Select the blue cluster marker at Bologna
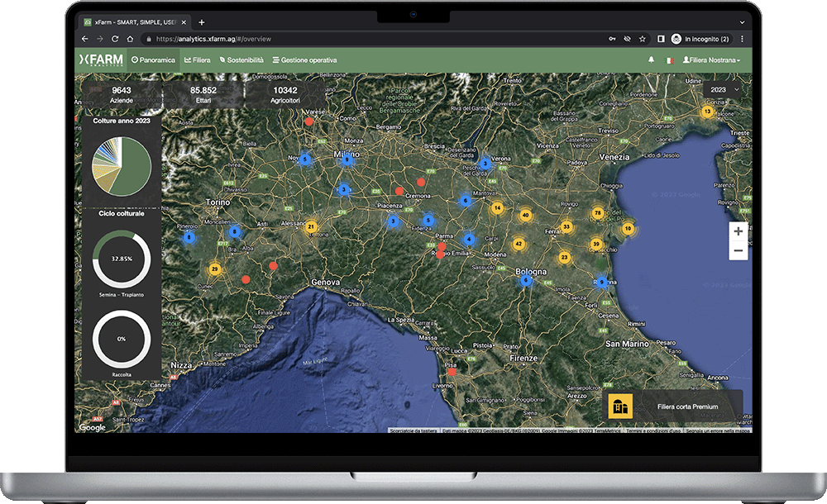The height and width of the screenshot is (504, 827). pos(526,280)
